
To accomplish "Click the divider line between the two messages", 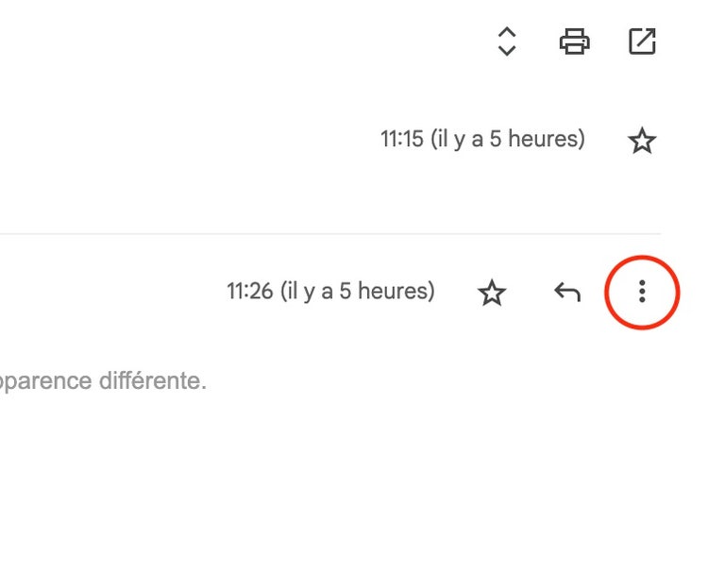I will point(330,233).
